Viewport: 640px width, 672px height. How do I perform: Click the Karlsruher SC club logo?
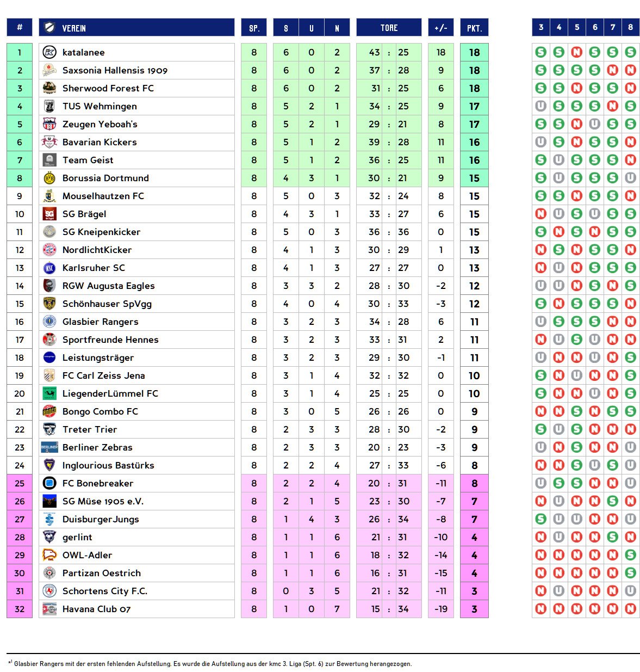click(49, 268)
